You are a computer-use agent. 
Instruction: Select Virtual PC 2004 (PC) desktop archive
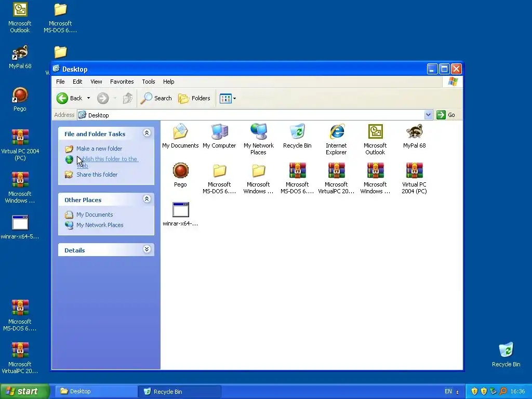pyautogui.click(x=20, y=145)
